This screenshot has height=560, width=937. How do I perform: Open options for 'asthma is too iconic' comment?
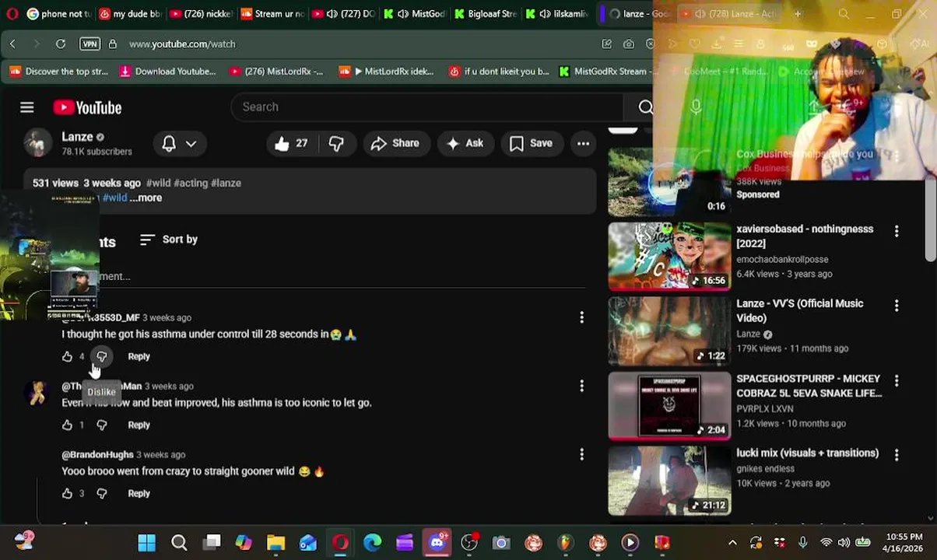pos(581,386)
